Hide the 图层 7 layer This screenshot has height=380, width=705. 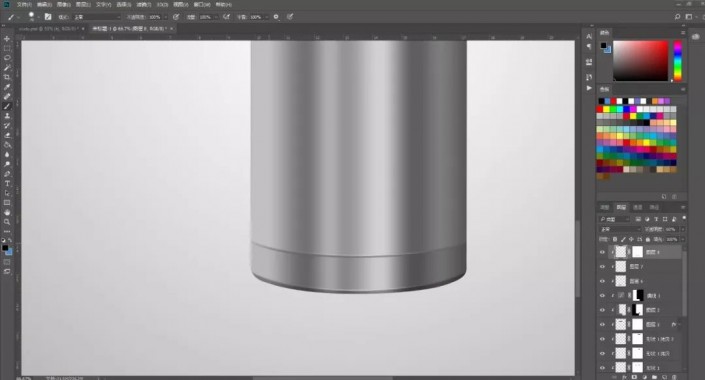click(x=602, y=267)
